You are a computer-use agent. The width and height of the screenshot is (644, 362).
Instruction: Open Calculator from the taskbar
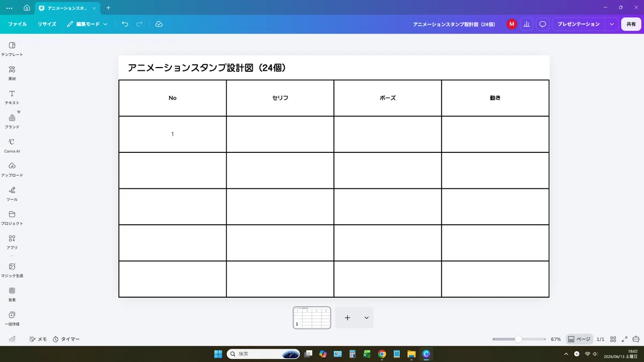(353, 354)
